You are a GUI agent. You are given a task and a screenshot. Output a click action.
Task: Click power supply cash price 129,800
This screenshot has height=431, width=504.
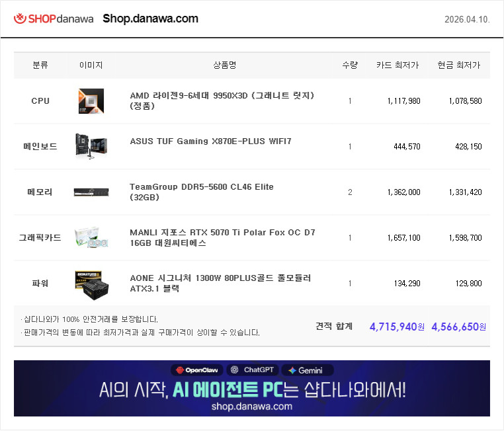coord(468,284)
